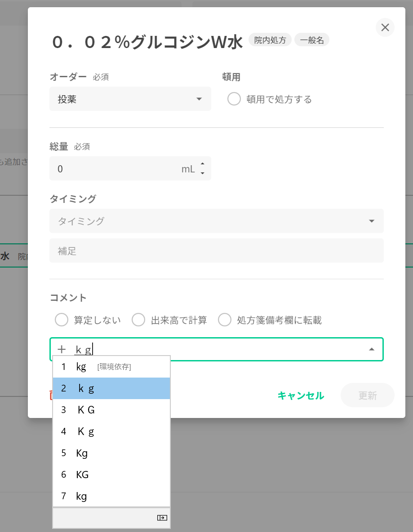Decrease total amount with the down arrow
The image size is (413, 532).
tap(202, 173)
